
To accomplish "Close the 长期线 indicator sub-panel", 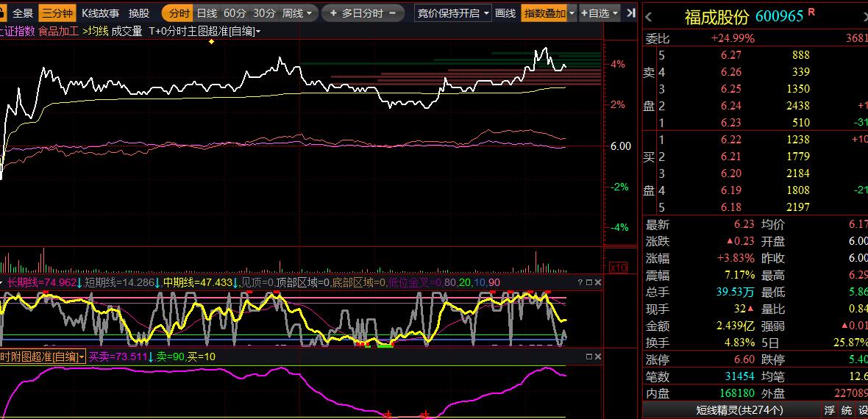I will pos(597,283).
